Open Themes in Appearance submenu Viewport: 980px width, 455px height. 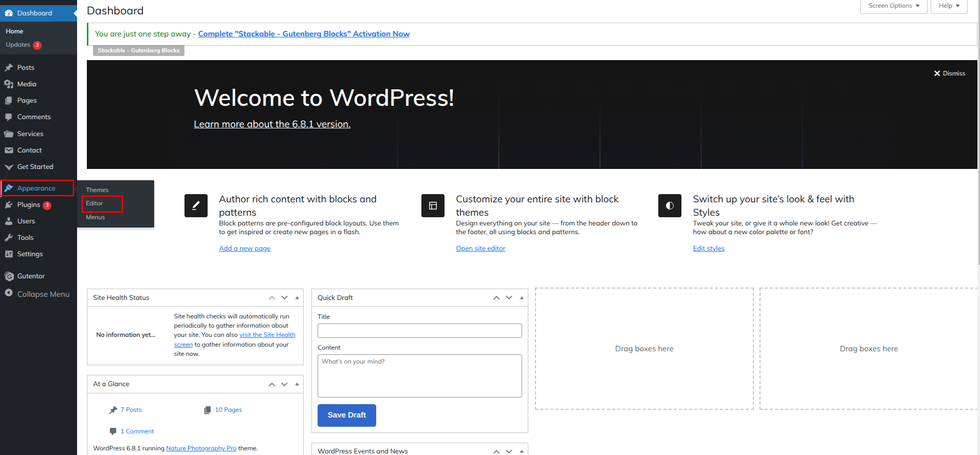(97, 190)
